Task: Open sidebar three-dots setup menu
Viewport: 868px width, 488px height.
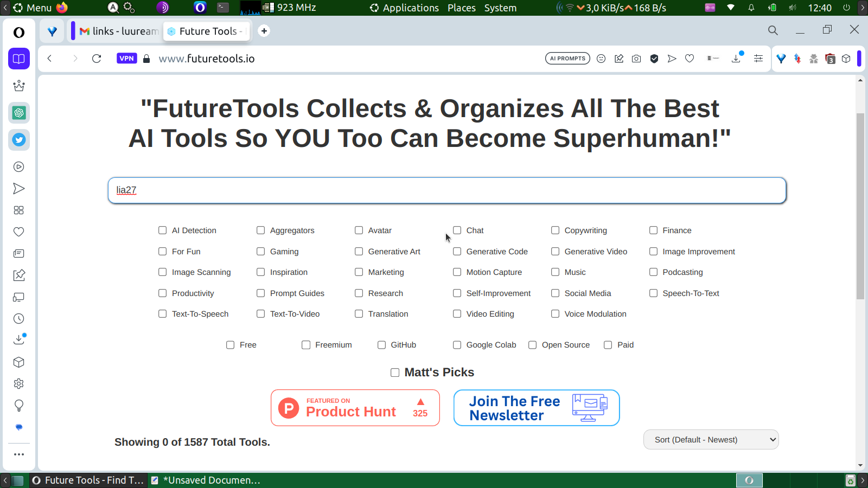Action: coord(19,454)
